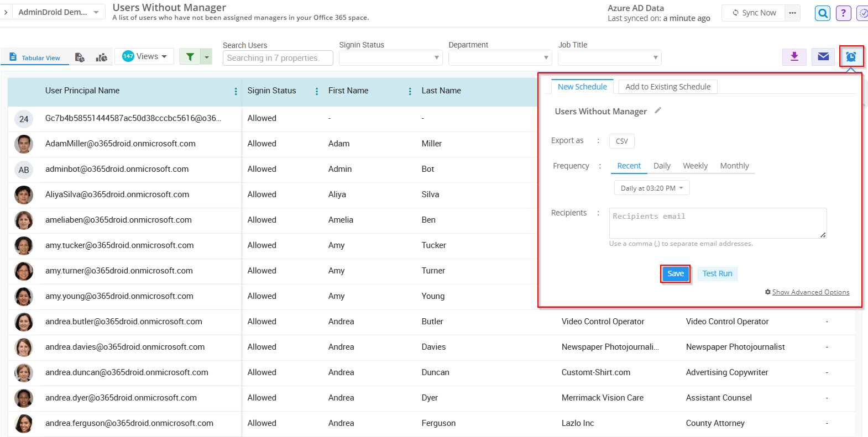The height and width of the screenshot is (437, 868).
Task: Click the Test Run button
Action: (717, 273)
